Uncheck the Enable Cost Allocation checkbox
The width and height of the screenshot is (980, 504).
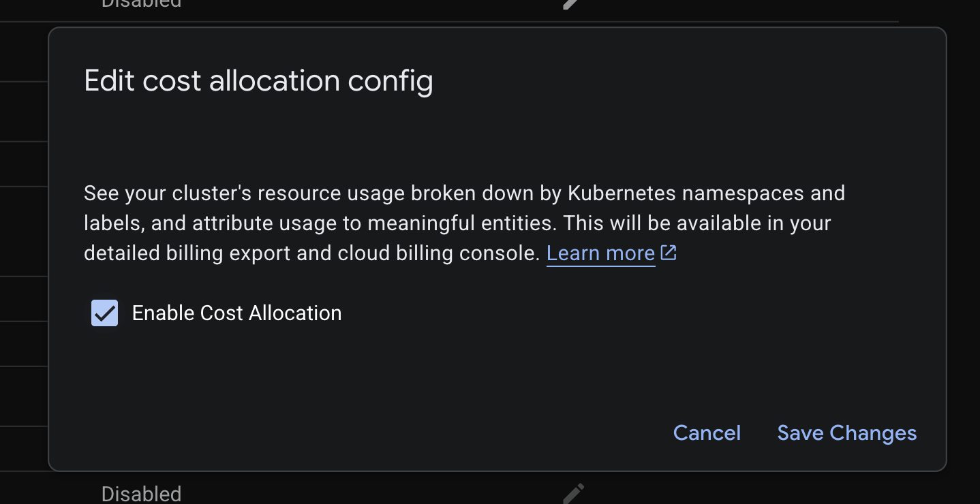click(x=105, y=313)
